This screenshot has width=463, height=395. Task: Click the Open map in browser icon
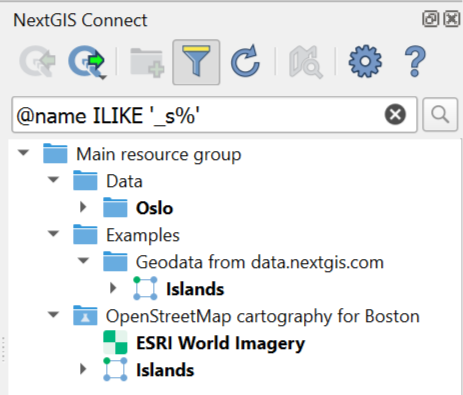[x=305, y=63]
